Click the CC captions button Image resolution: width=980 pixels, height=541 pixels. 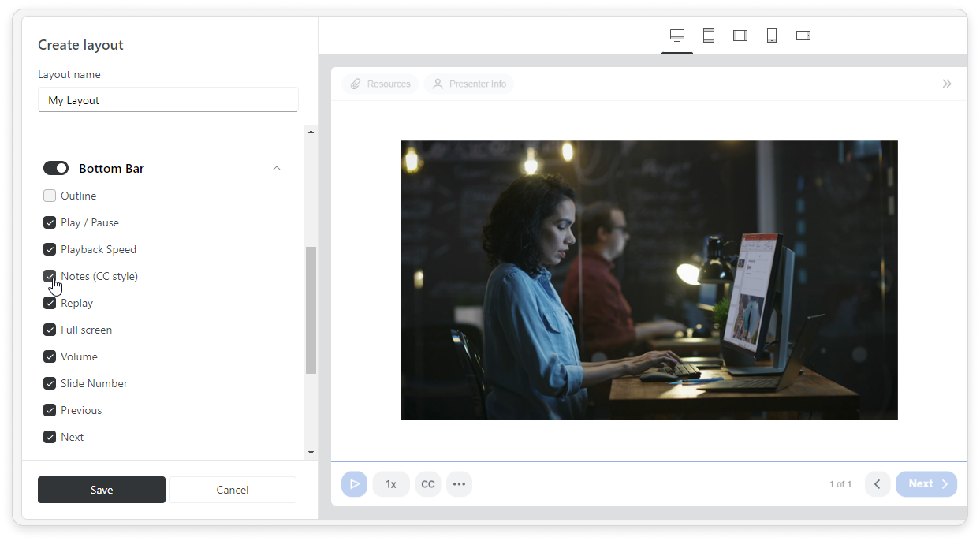427,484
